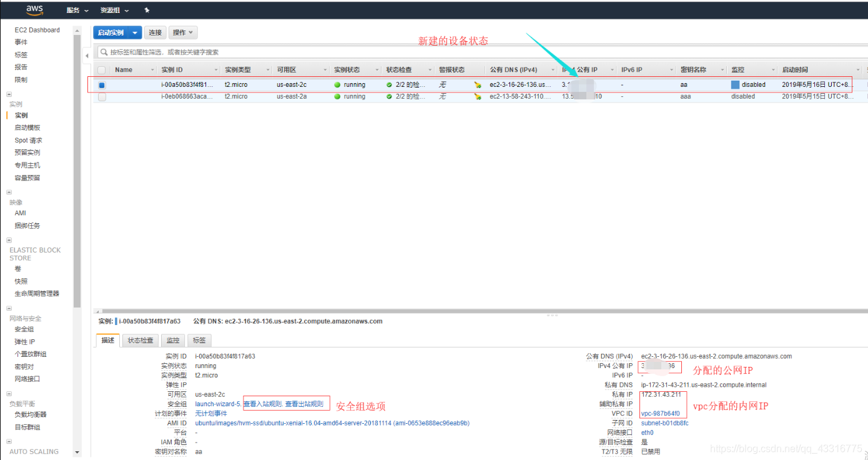Click the 启动时间 column header
The width and height of the screenshot is (868, 460).
pos(794,70)
